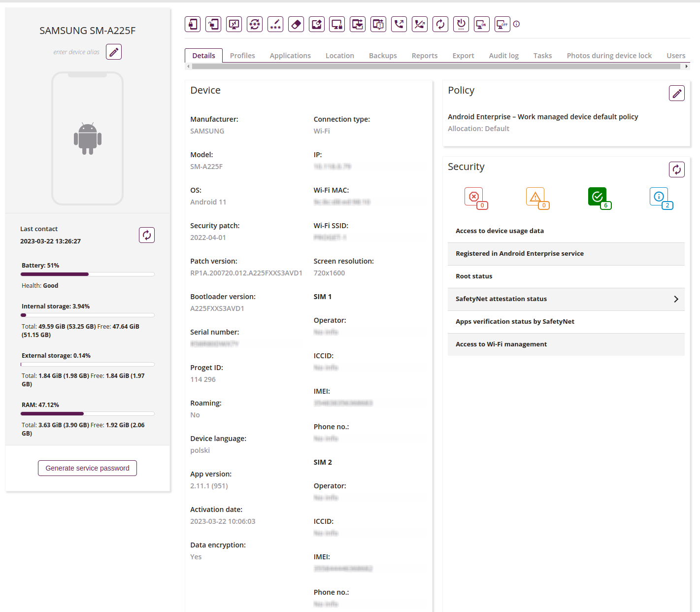Click the toolbar info circle icon
700x612 pixels.
click(516, 24)
